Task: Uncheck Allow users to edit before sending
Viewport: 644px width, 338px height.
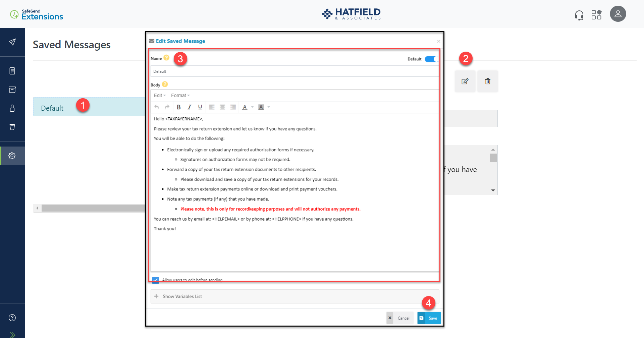Action: click(155, 280)
